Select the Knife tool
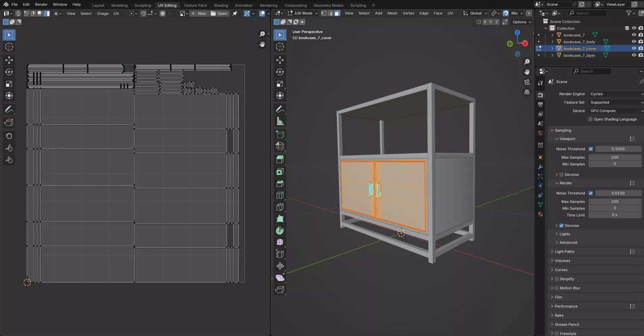 click(280, 207)
